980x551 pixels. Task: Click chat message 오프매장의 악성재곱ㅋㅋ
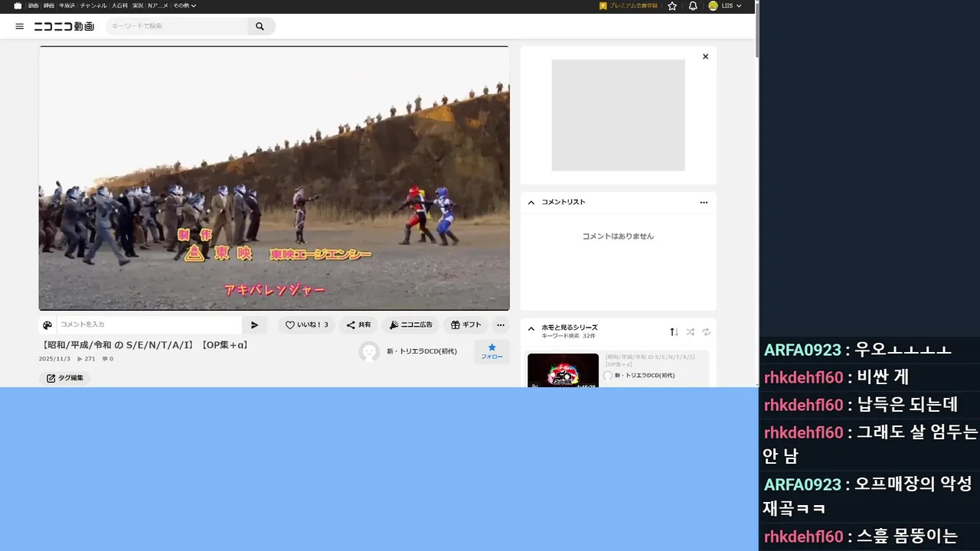867,496
